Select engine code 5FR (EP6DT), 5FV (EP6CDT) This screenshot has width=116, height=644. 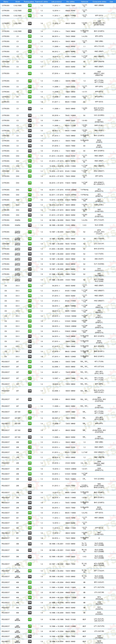pyautogui.click(x=99, y=183)
